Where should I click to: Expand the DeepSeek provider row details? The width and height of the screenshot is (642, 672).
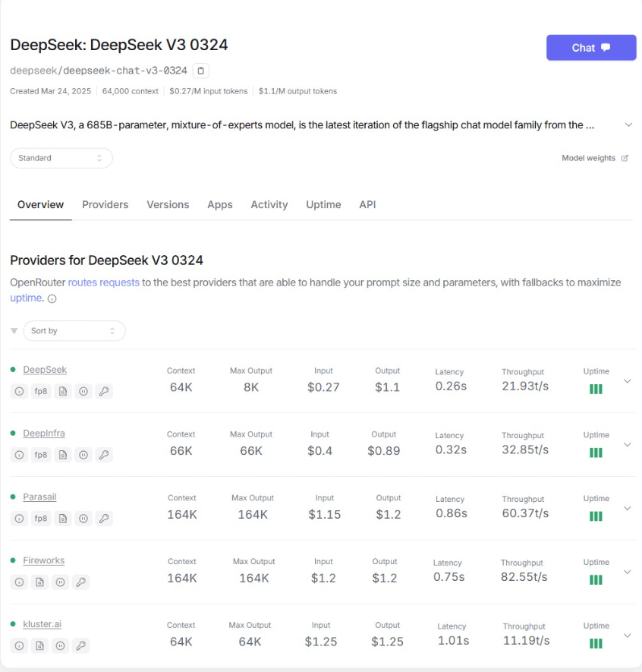[x=628, y=381]
